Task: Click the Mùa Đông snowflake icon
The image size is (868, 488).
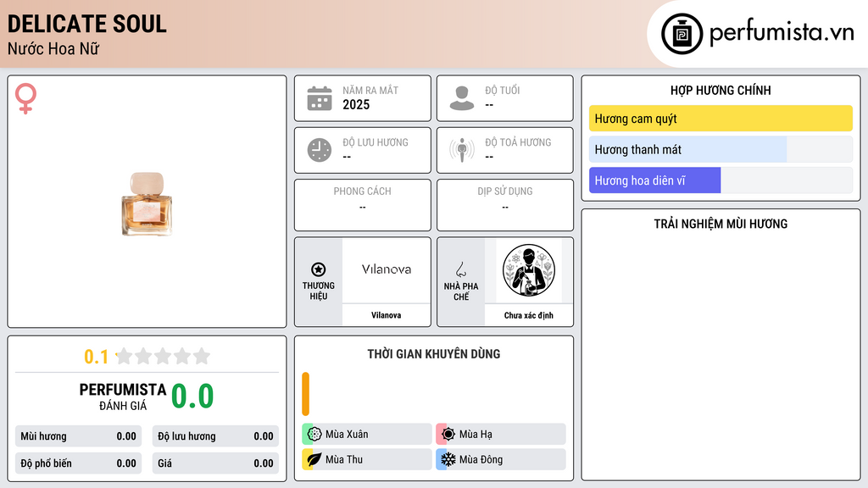Action: (448, 459)
